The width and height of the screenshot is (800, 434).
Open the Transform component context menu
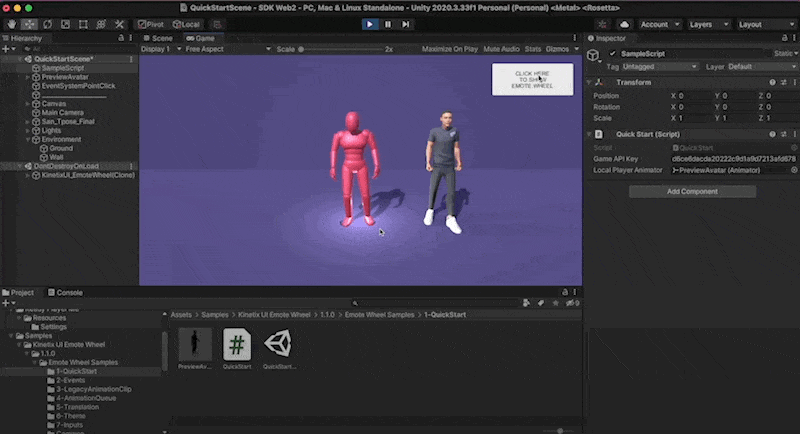794,82
